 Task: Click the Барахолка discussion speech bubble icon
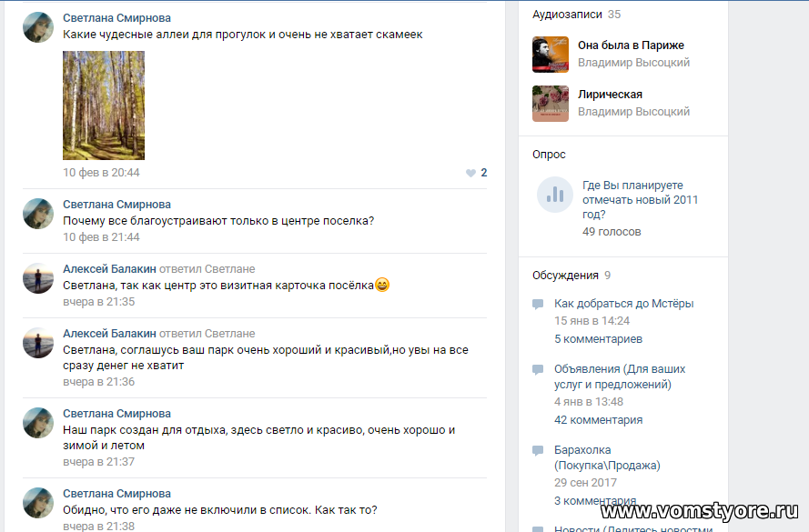[x=538, y=450]
